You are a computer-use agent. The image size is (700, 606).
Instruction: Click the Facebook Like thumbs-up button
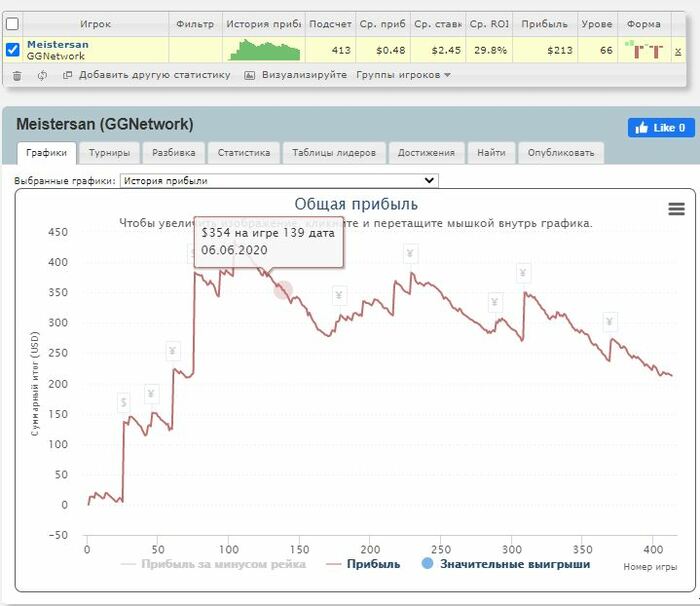661,128
